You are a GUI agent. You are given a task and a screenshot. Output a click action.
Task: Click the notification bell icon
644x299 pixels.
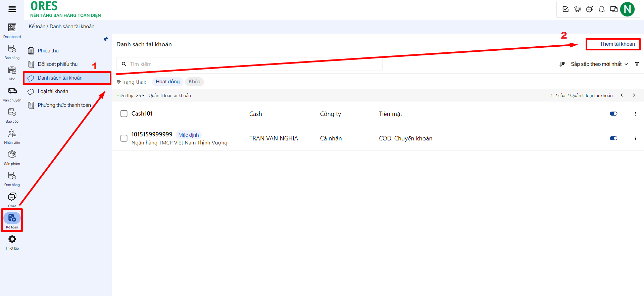[x=602, y=9]
